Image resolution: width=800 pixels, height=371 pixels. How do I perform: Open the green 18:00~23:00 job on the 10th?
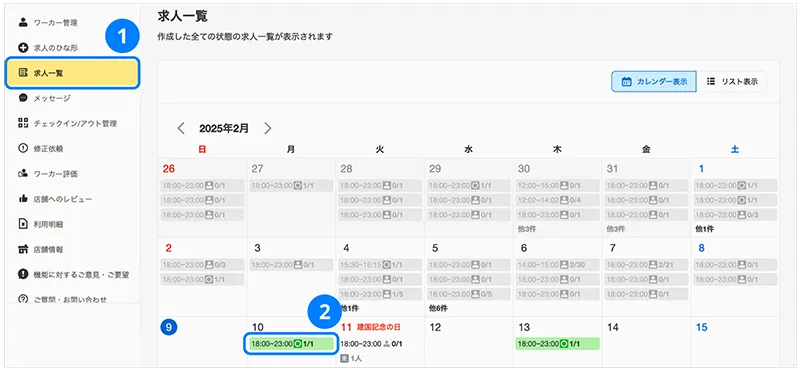coord(291,344)
